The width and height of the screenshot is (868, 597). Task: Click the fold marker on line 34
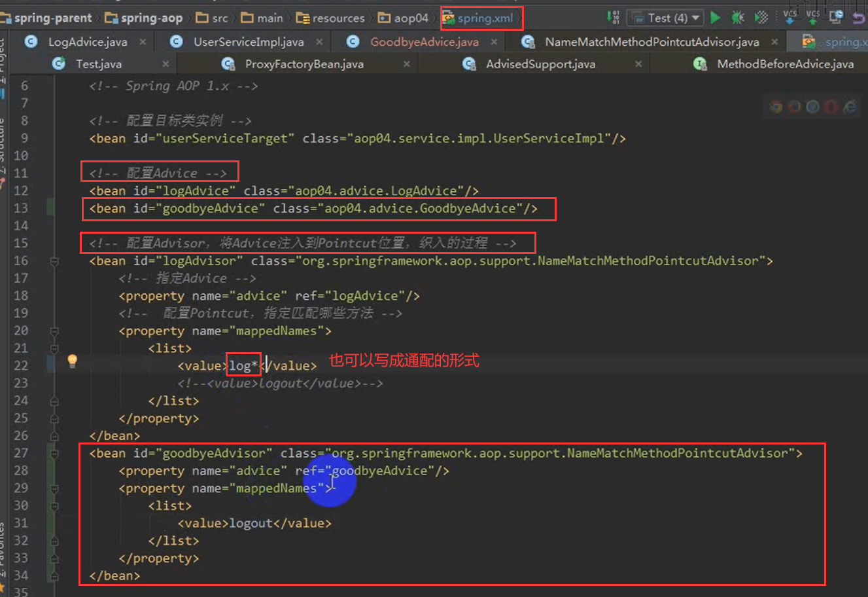coord(54,576)
